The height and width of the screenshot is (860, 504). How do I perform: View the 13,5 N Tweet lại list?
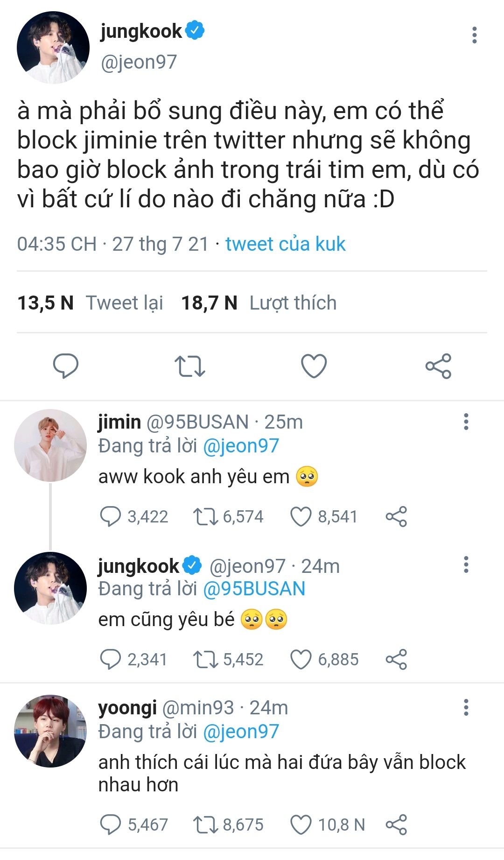(90, 303)
